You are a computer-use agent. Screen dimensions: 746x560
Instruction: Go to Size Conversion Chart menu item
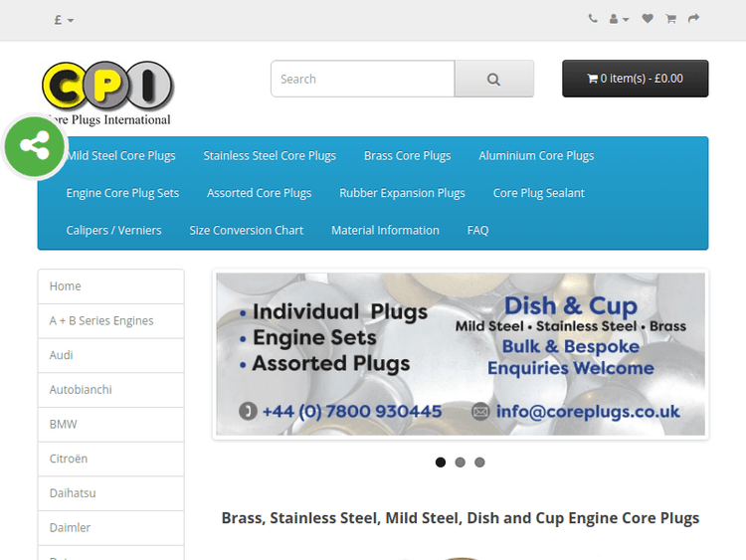[246, 230]
